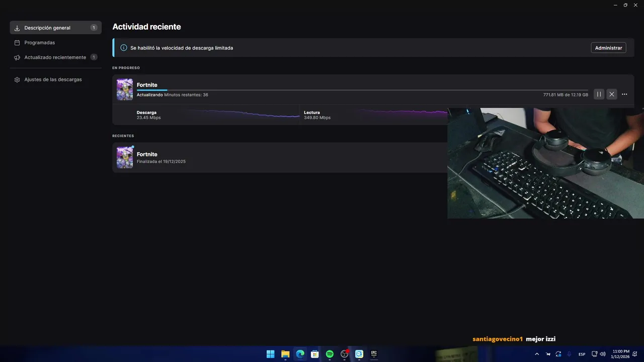The height and width of the screenshot is (362, 644).
Task: Open File Explorer from the taskbar
Action: pos(285,354)
